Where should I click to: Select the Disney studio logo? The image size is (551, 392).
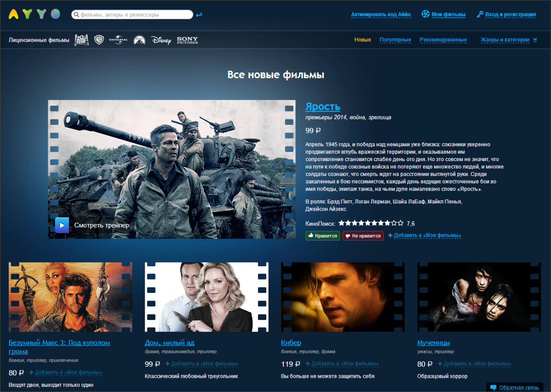pyautogui.click(x=161, y=40)
